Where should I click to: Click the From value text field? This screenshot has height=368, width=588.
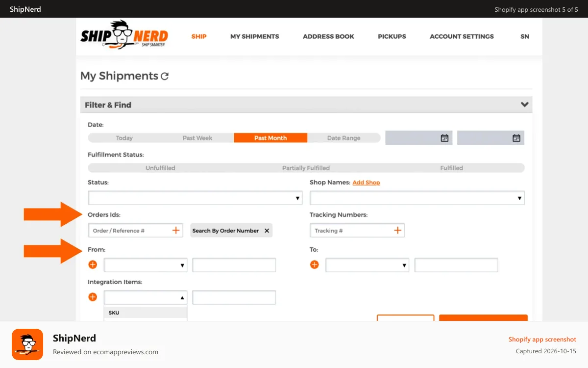[234, 265]
